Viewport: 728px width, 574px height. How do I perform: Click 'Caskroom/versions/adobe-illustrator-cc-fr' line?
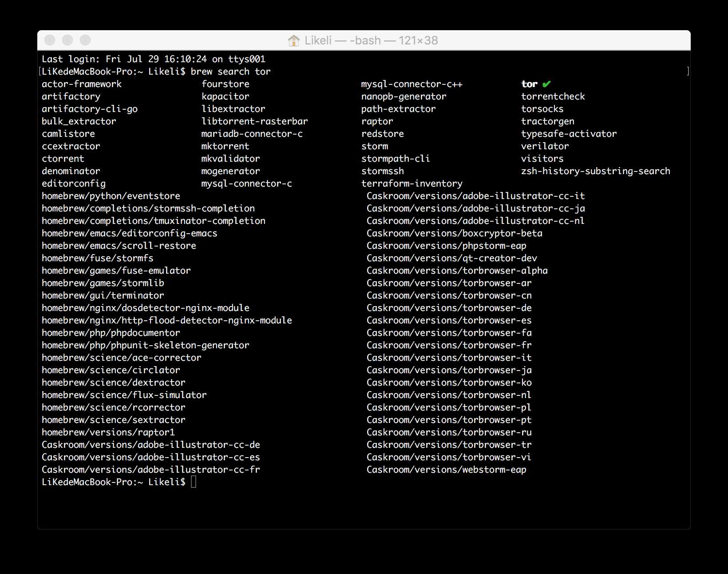pyautogui.click(x=151, y=470)
